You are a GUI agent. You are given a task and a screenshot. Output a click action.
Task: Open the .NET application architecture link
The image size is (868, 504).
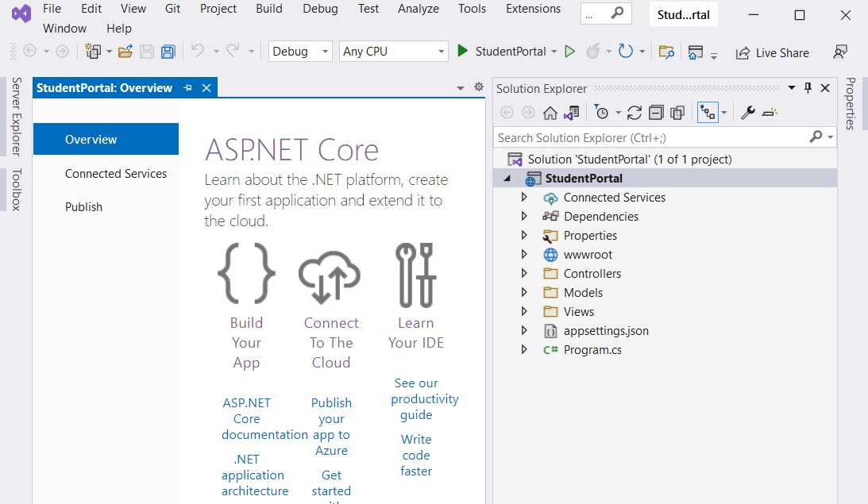pos(255,475)
